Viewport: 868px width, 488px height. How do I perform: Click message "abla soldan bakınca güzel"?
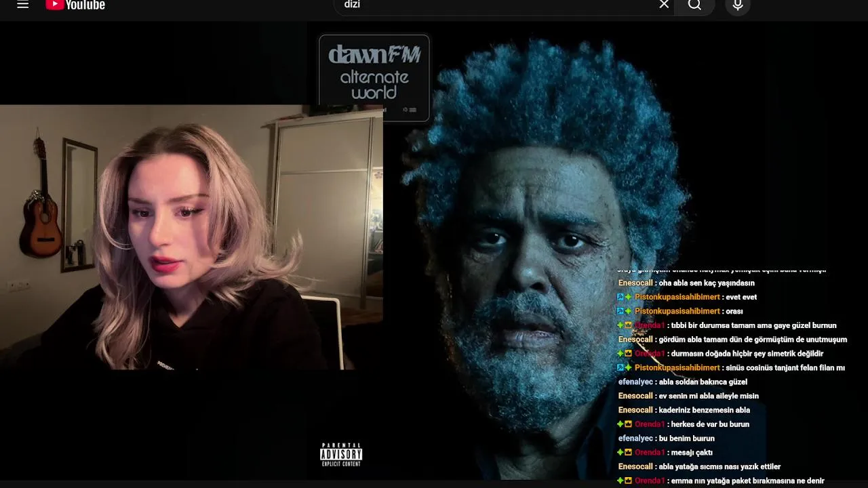coord(703,382)
